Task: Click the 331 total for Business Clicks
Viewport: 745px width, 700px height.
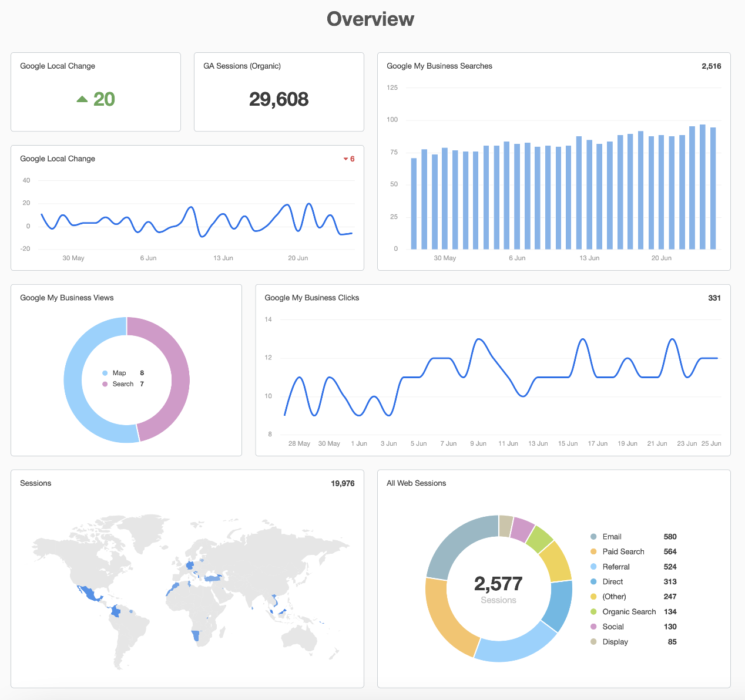Action: click(714, 298)
